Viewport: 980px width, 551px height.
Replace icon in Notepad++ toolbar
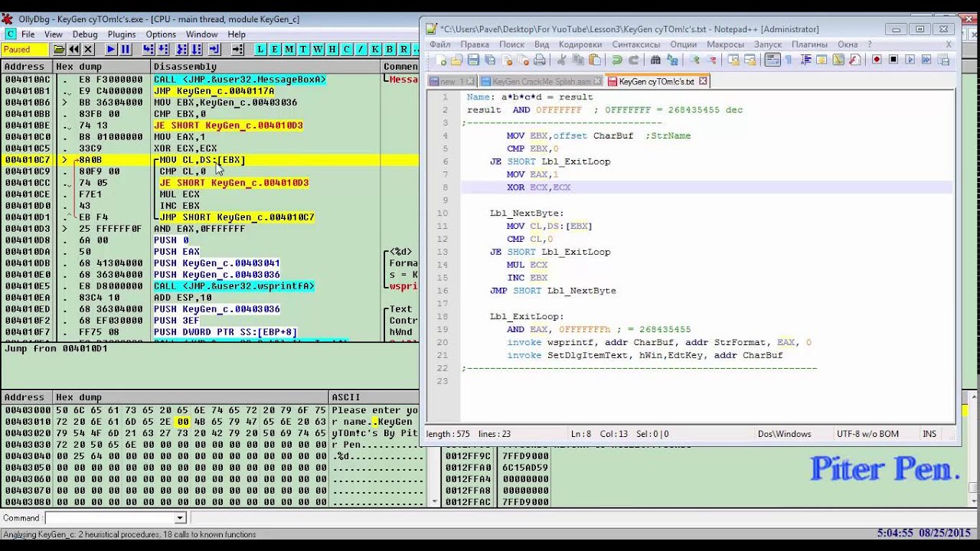[672, 60]
